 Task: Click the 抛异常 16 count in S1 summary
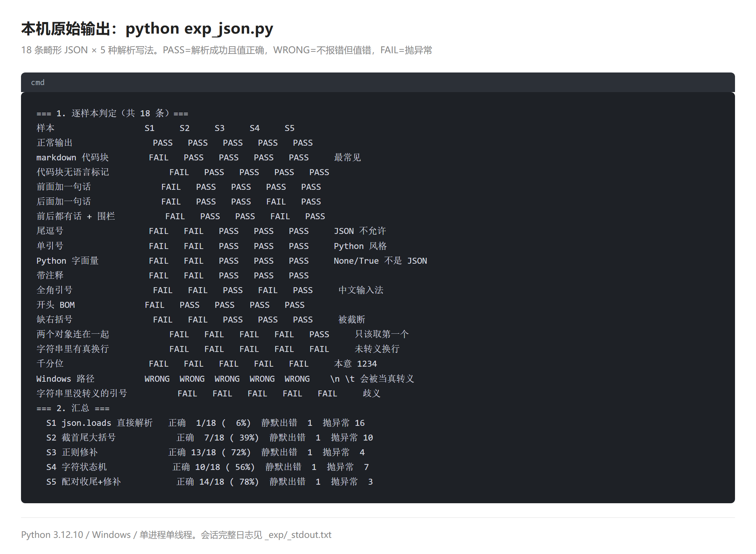coord(344,423)
